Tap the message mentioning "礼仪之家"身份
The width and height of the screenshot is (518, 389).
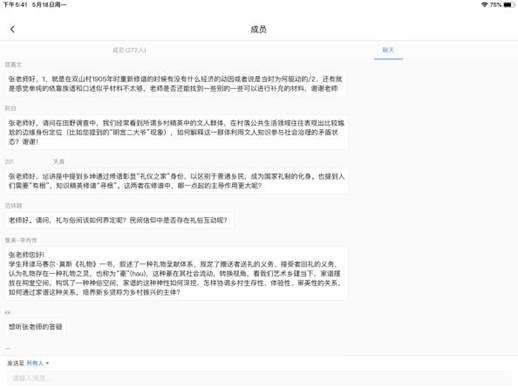(176, 181)
